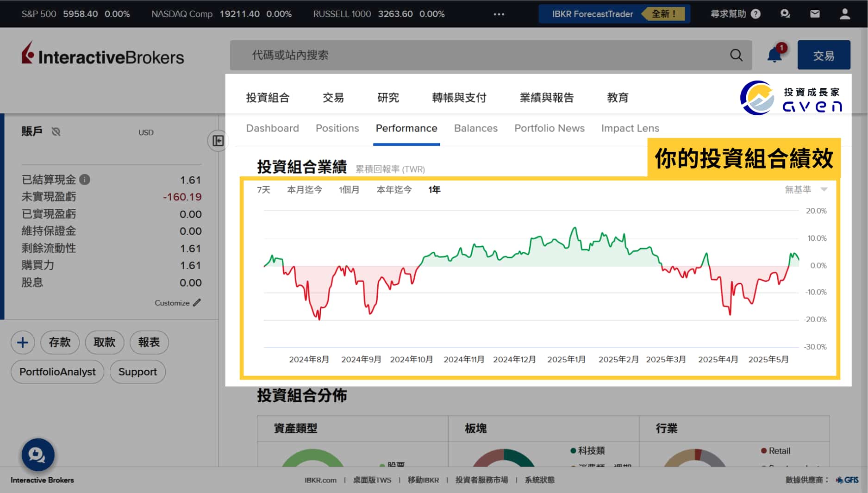Image resolution: width=868 pixels, height=493 pixels.
Task: Click the 尋求幫助 help link
Action: click(x=728, y=14)
